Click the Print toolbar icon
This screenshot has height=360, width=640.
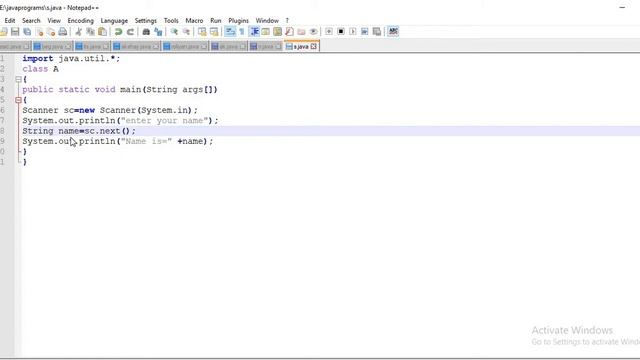pyautogui.click(x=63, y=31)
